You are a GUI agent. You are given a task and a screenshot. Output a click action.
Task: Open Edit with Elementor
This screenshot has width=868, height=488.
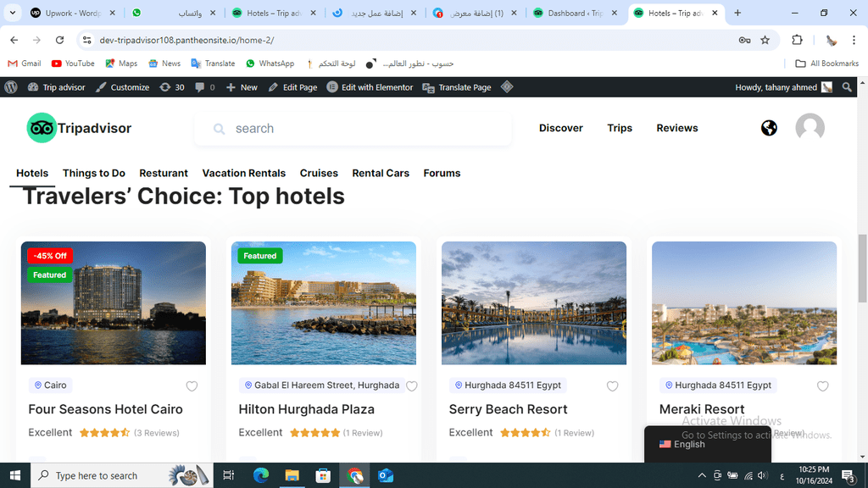370,87
